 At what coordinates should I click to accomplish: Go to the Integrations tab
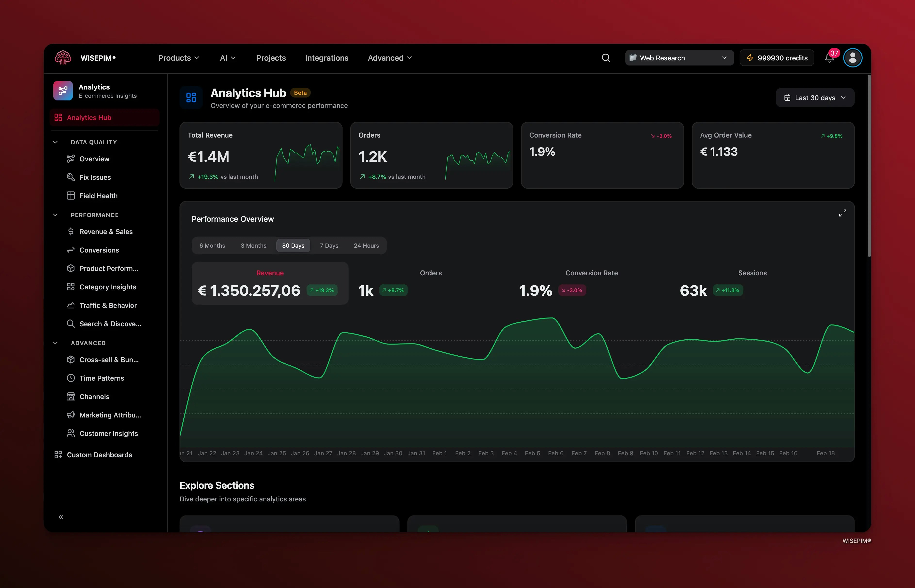pos(326,58)
